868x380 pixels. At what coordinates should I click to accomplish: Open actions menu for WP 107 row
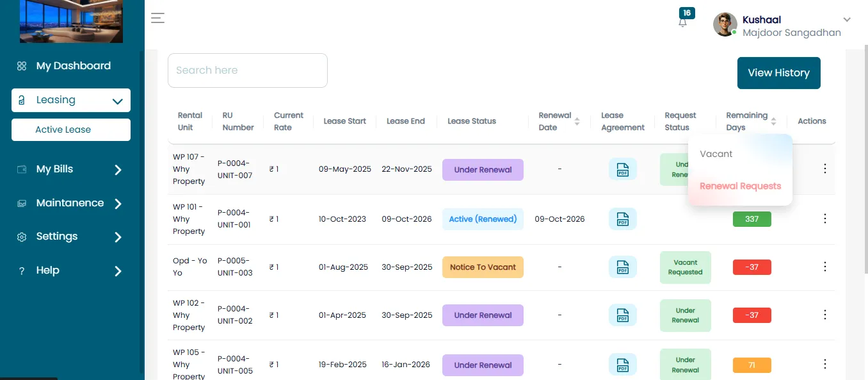tap(824, 169)
